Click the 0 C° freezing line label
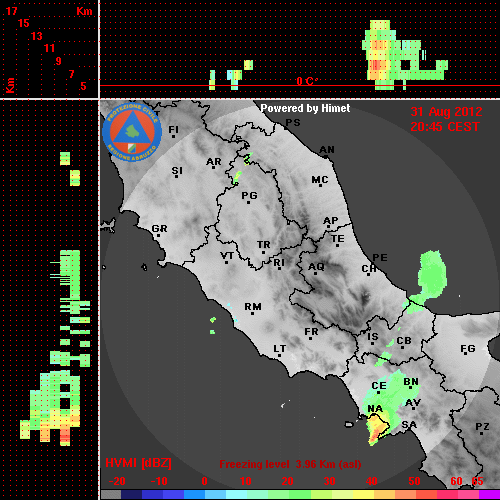 (x=307, y=81)
